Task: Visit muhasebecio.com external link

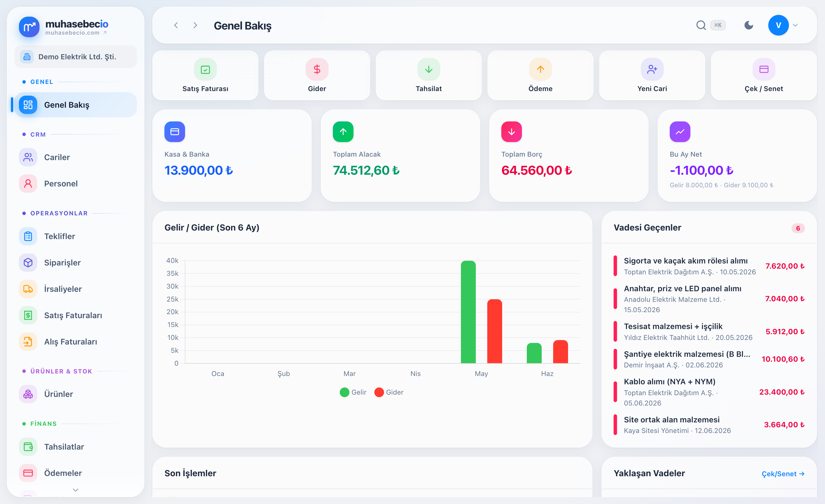Action: [x=76, y=33]
